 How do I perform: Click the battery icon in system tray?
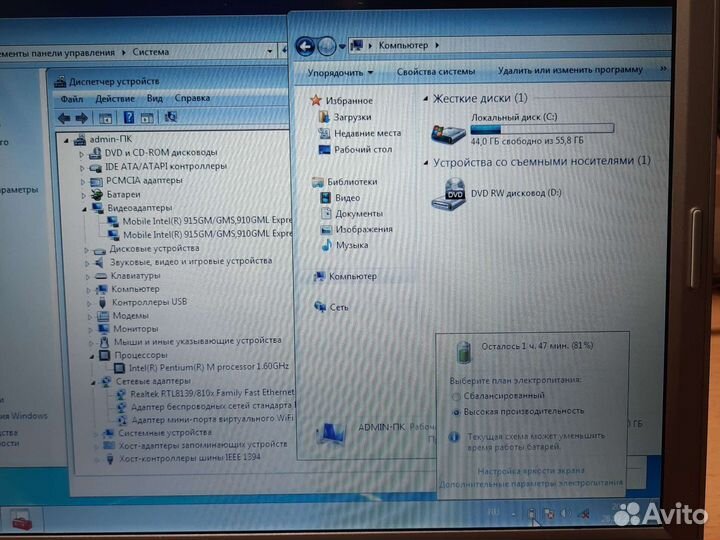pos(532,514)
